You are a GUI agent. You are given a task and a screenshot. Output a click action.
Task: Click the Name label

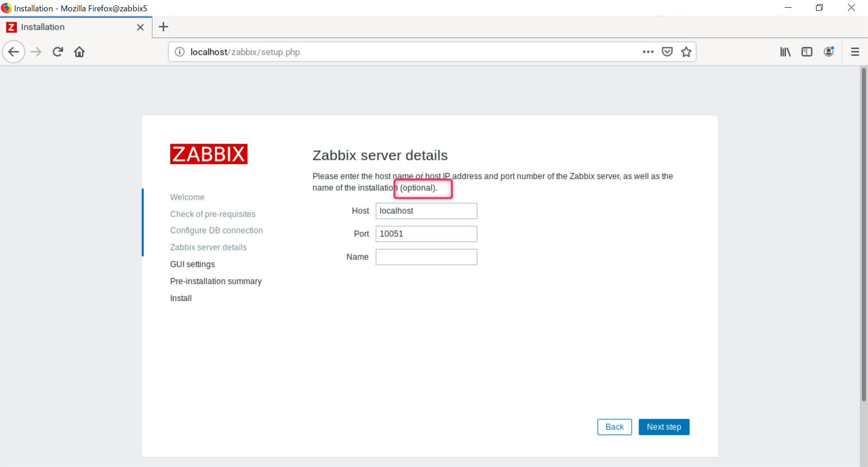click(x=357, y=257)
